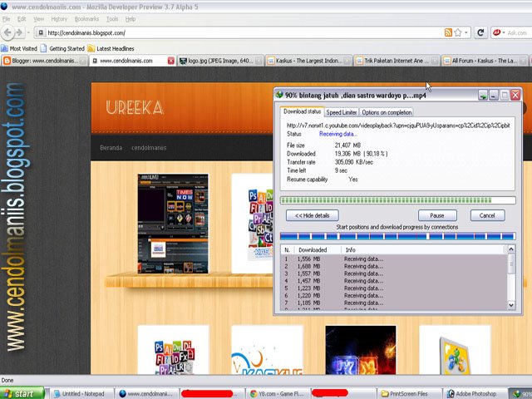Screen dimensions: 532x399
Task: Switch to Adobe Photoshop taskbar item
Action: (x=475, y=393)
